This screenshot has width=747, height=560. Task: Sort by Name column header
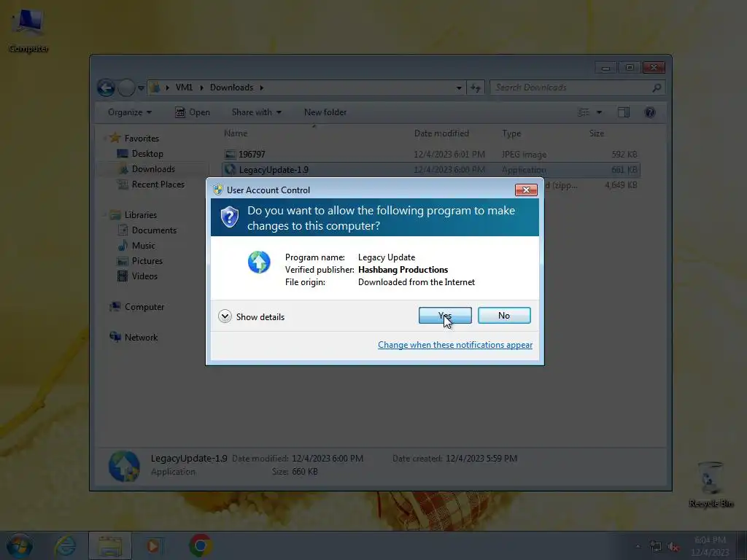coord(236,133)
